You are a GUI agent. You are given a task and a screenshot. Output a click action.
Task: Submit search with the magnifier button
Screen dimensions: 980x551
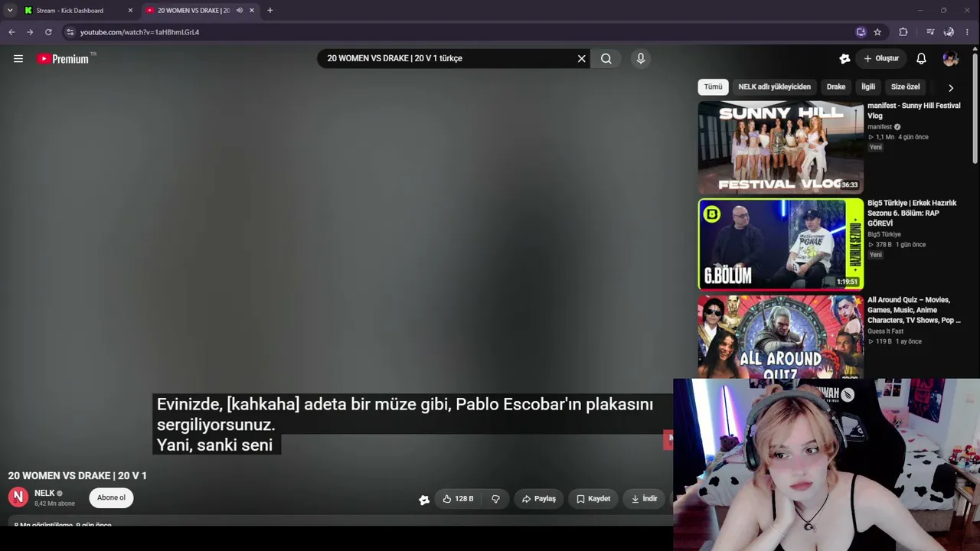(x=606, y=58)
